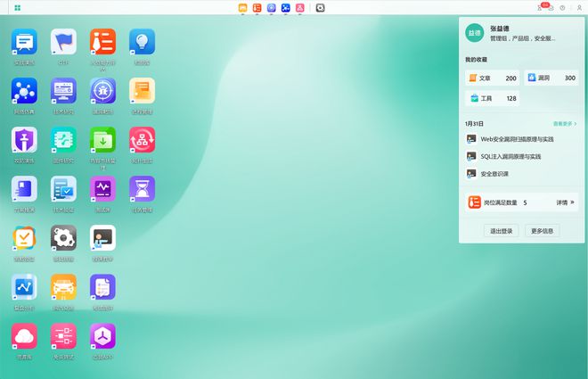Open the orange car desktop app
This screenshot has width=588, height=379.
pyautogui.click(x=63, y=287)
